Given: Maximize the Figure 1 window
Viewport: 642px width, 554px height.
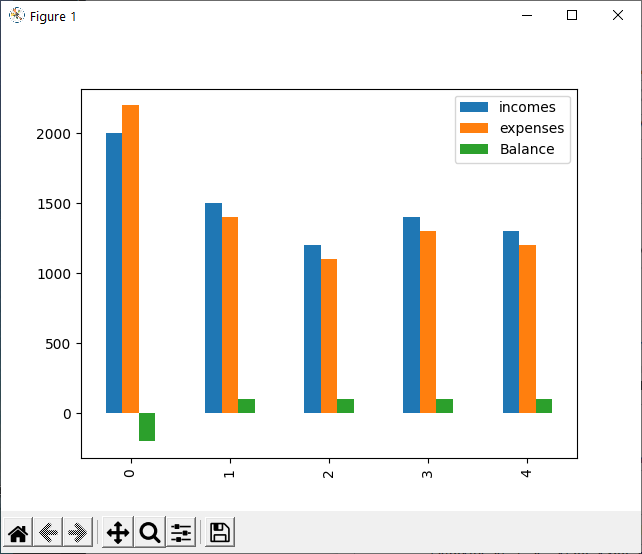Looking at the screenshot, I should pyautogui.click(x=572, y=16).
